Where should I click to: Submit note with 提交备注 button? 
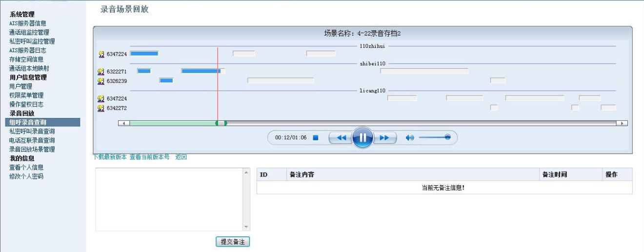tap(233, 242)
